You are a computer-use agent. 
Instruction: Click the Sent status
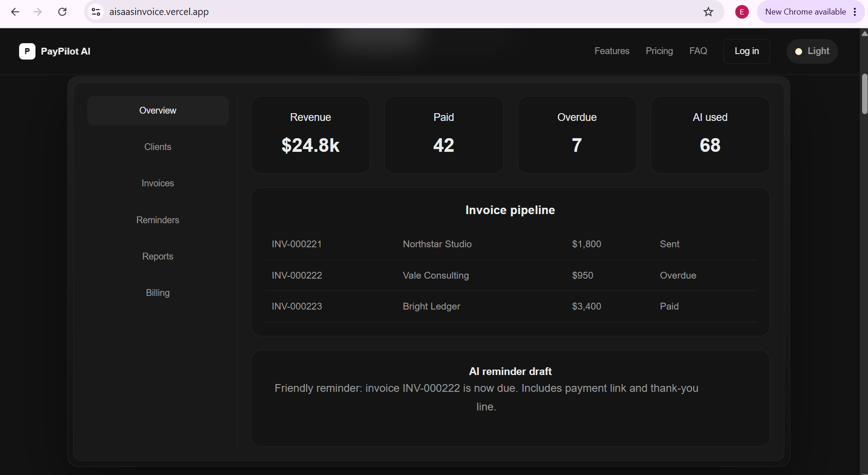(x=669, y=244)
